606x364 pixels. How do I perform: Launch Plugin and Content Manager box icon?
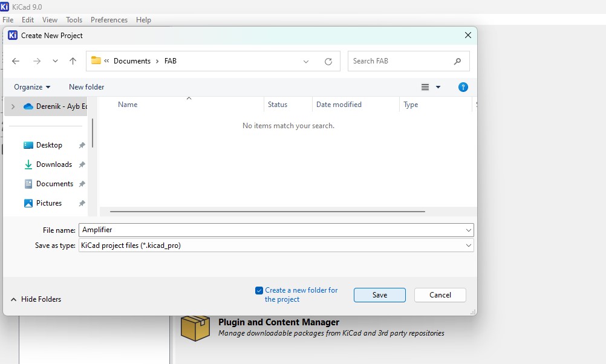click(x=195, y=328)
